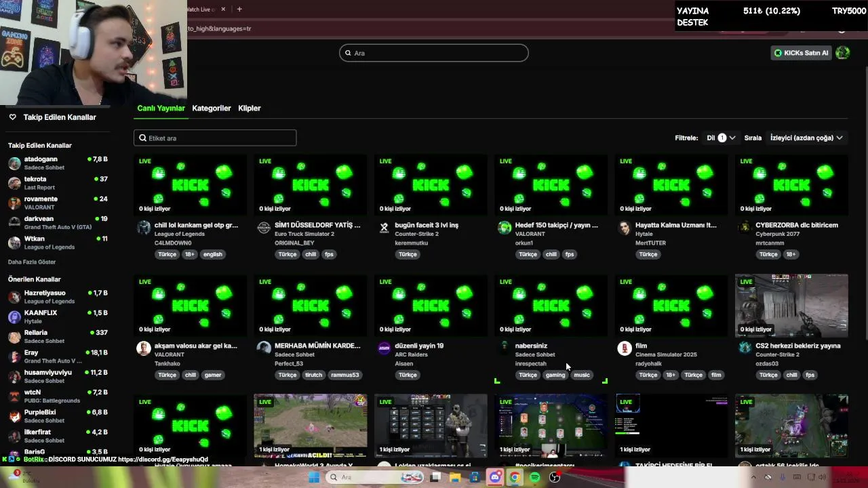Viewport: 868px width, 488px height.
Task: Click ilkerfirat's avatar in recommended channels
Action: (14, 436)
